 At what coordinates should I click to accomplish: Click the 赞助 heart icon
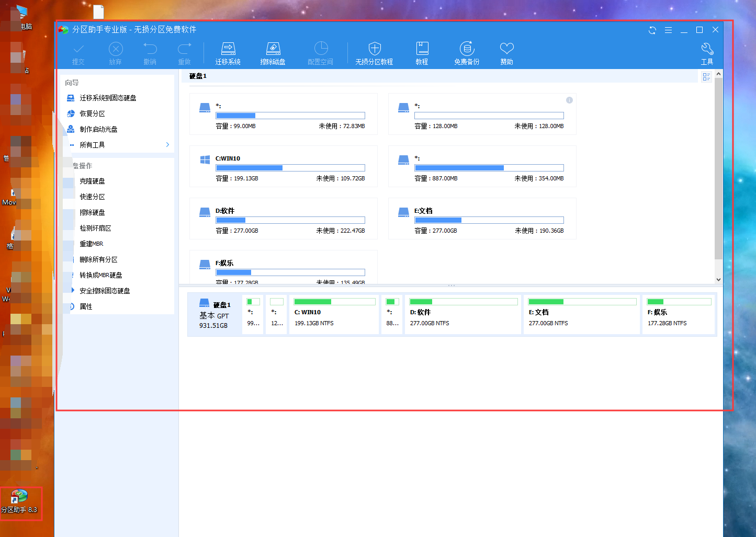coord(507,53)
